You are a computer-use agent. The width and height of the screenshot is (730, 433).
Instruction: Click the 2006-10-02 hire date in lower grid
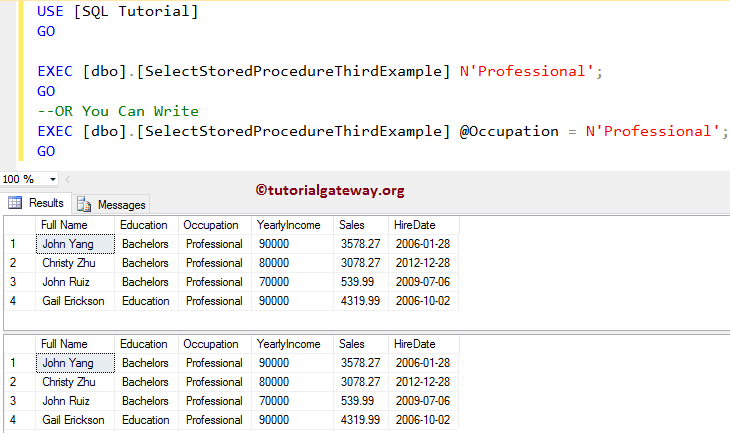pyautogui.click(x=424, y=420)
